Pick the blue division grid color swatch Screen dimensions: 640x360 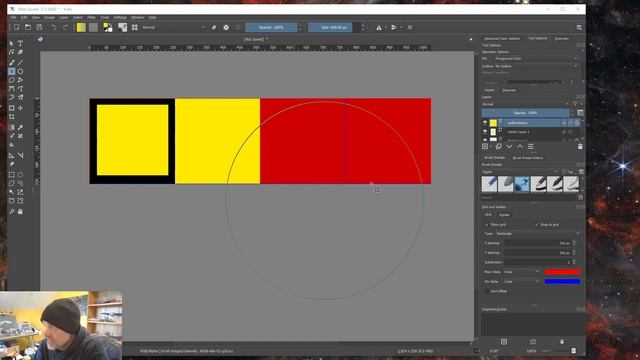562,282
